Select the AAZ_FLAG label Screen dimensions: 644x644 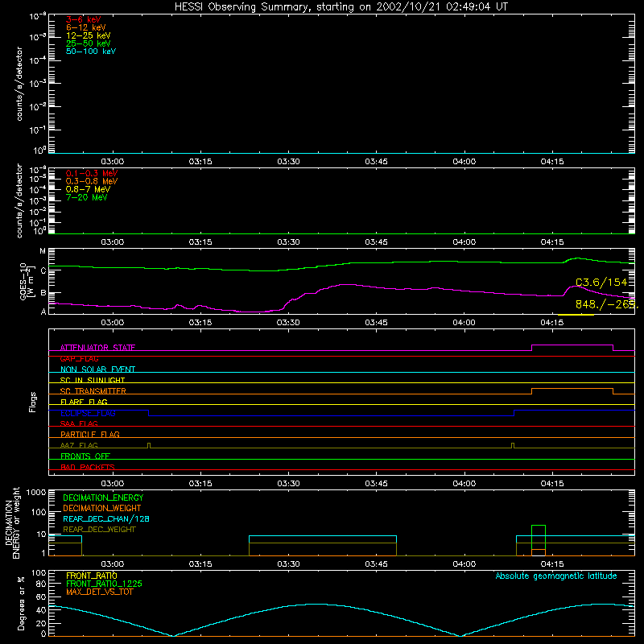tap(79, 446)
